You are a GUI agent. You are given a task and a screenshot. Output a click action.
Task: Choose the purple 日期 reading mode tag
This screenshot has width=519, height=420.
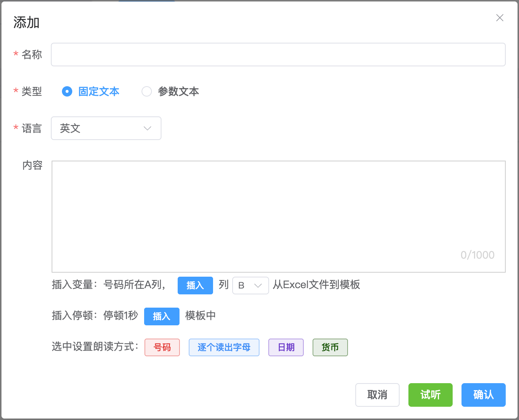pyautogui.click(x=286, y=347)
